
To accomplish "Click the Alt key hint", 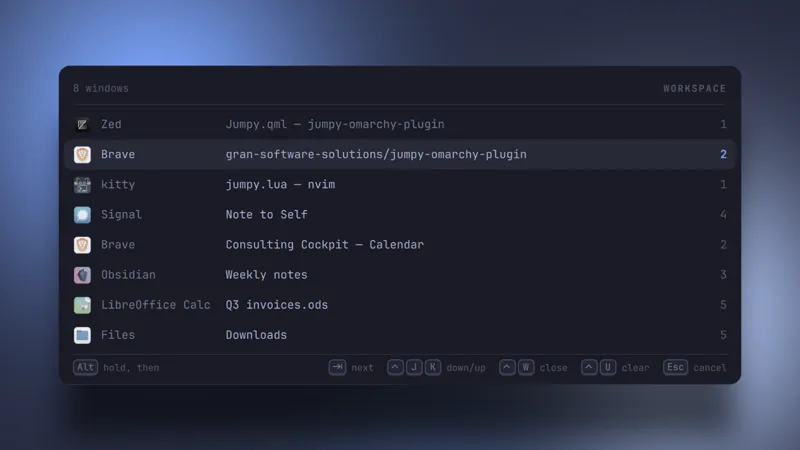I will click(x=85, y=367).
